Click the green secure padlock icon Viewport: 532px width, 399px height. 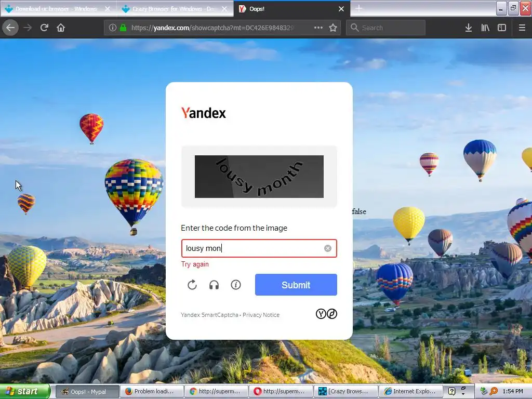pyautogui.click(x=123, y=28)
